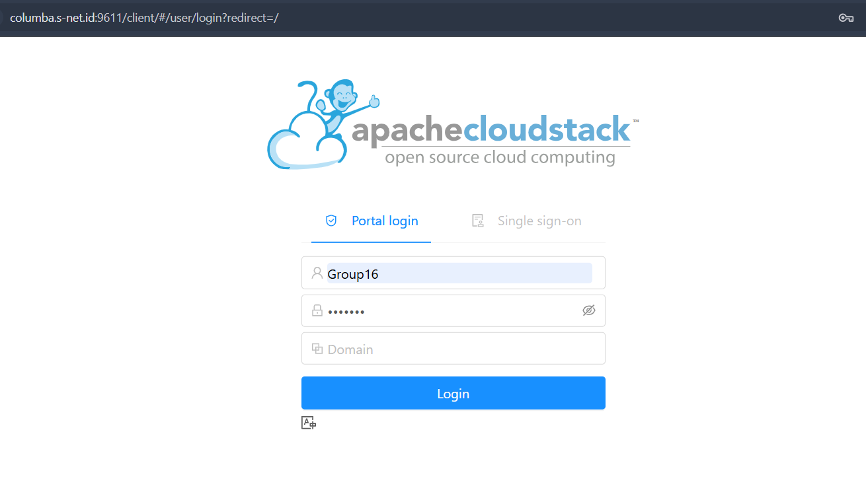Submit with the blue Login button
Viewport: 866px width, 504px height.
tap(453, 393)
